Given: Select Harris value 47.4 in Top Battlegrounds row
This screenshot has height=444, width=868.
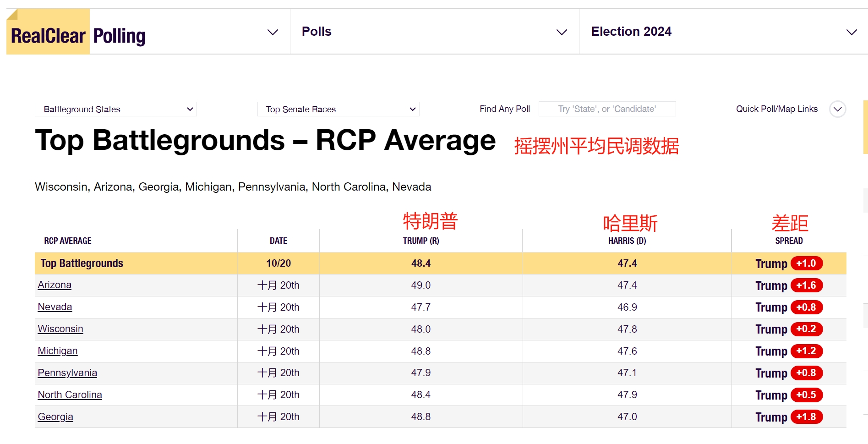Looking at the screenshot, I should pos(627,263).
